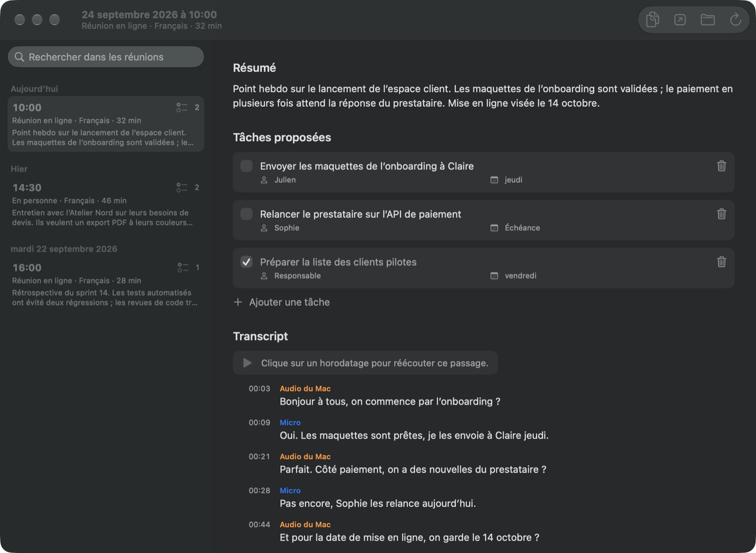Click the person icon beside Julien
This screenshot has height=553, width=756.
pos(264,180)
